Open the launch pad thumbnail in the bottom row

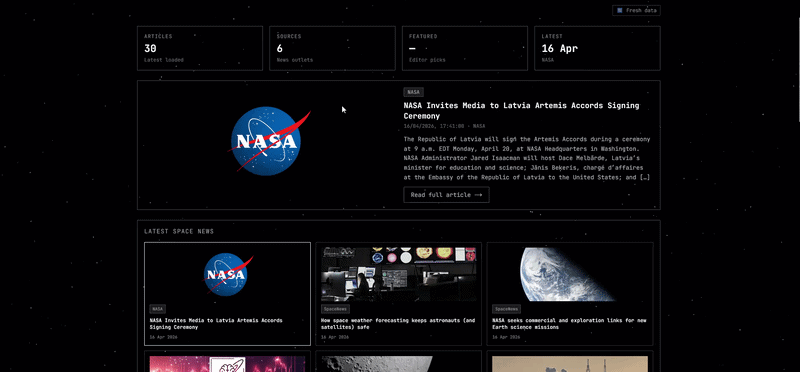(570, 364)
